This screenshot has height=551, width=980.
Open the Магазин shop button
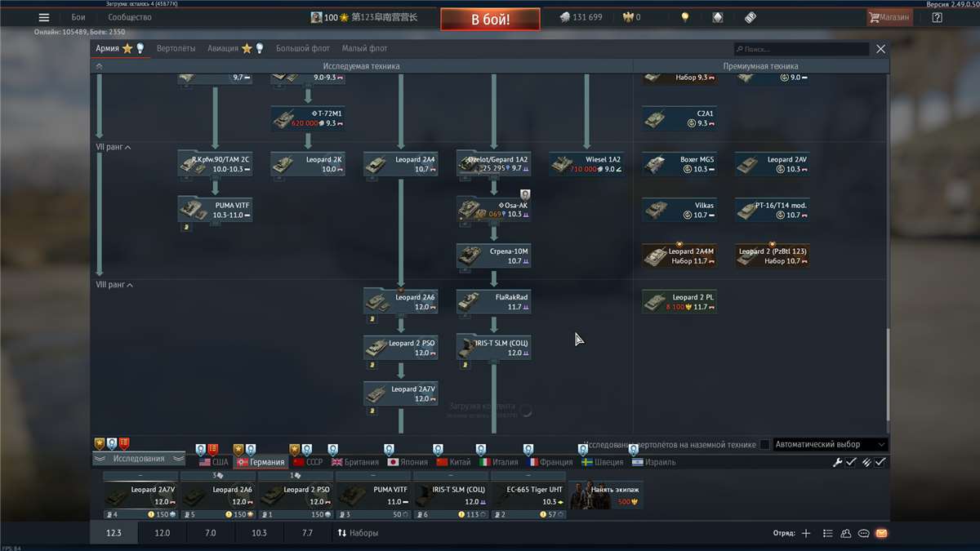coord(889,17)
